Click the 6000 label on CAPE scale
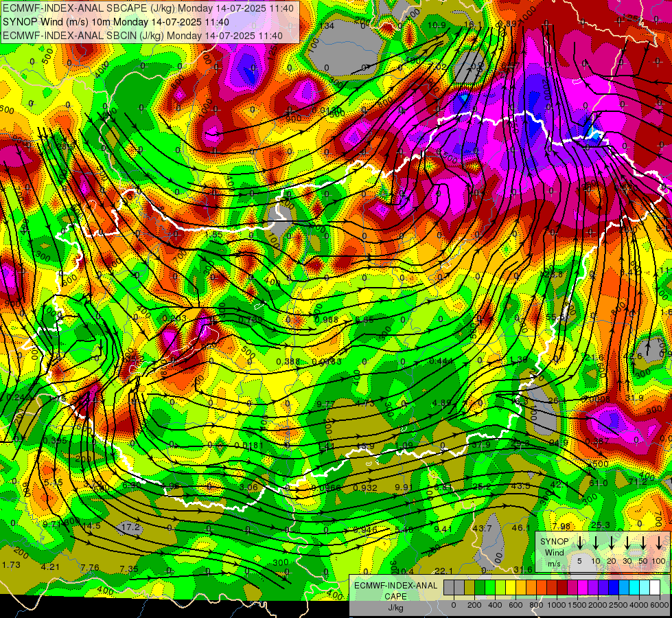This screenshot has width=672, height=618. 660,605
